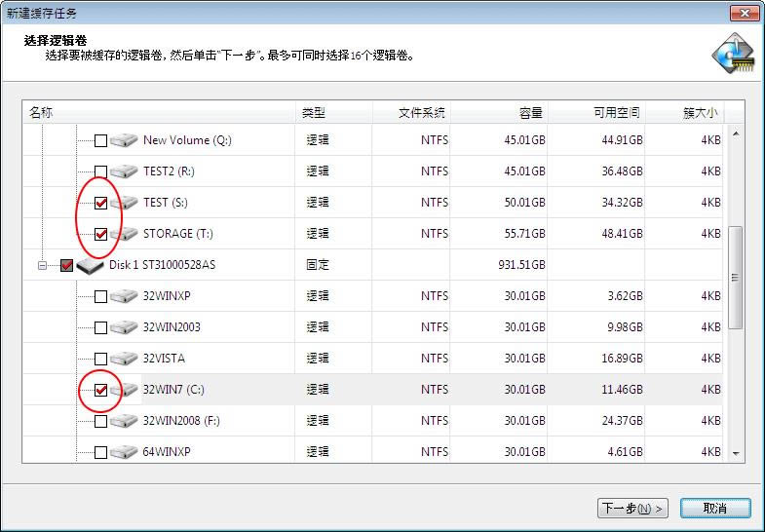Click the 11.46GB free space of 32WIN7
The width and height of the screenshot is (765, 532).
point(622,390)
